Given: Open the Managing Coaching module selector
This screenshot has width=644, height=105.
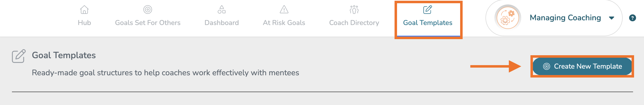Looking at the screenshot, I should tap(565, 18).
